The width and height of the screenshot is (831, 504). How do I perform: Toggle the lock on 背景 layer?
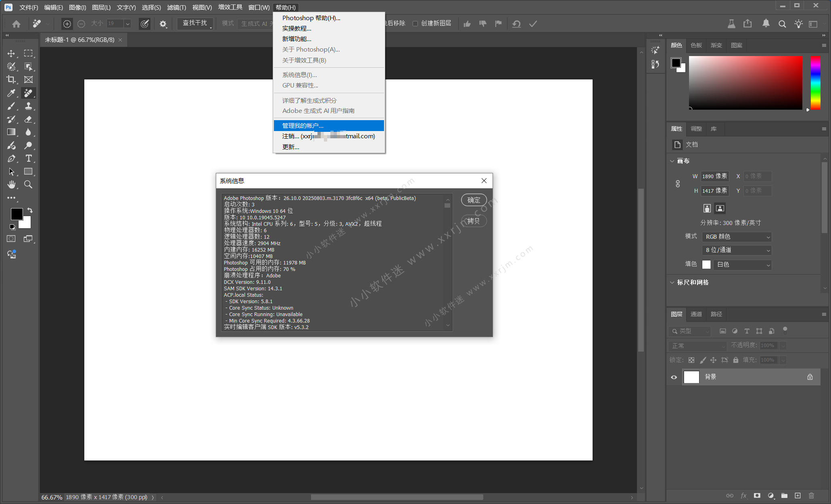click(x=810, y=377)
